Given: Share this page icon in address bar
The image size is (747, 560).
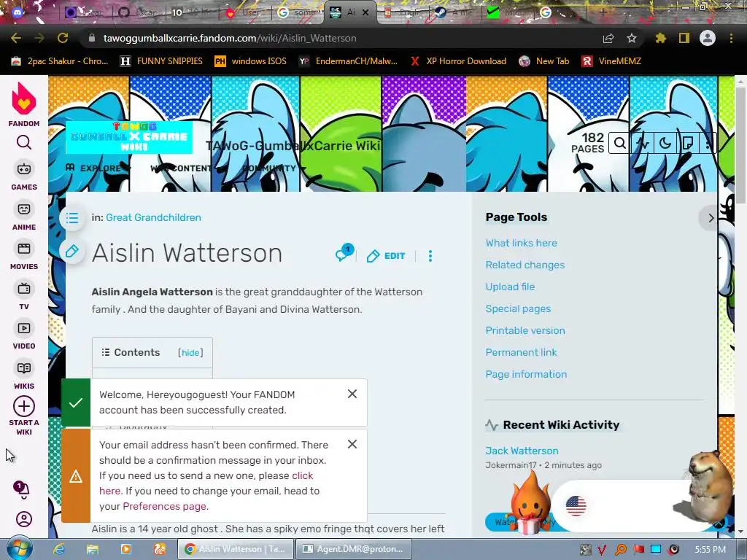Looking at the screenshot, I should pos(608,38).
